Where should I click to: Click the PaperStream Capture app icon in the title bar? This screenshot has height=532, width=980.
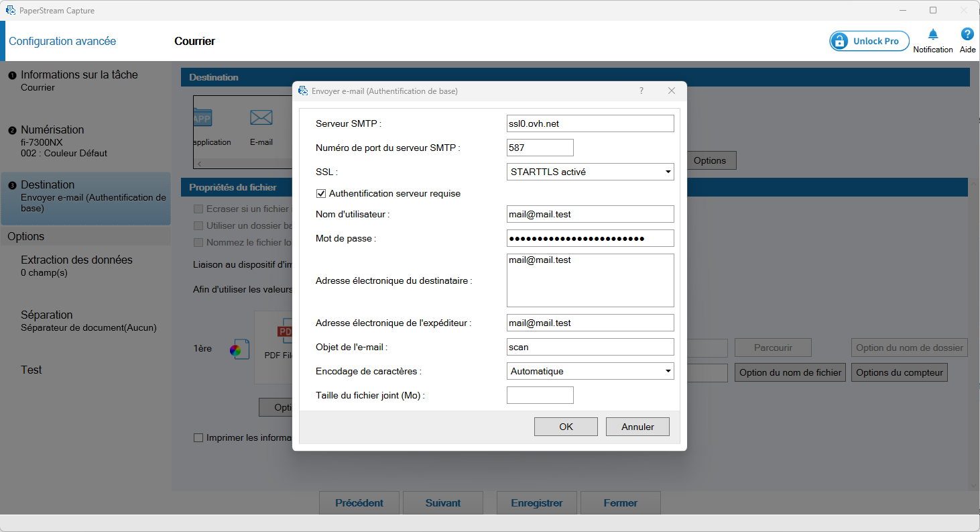point(11,11)
